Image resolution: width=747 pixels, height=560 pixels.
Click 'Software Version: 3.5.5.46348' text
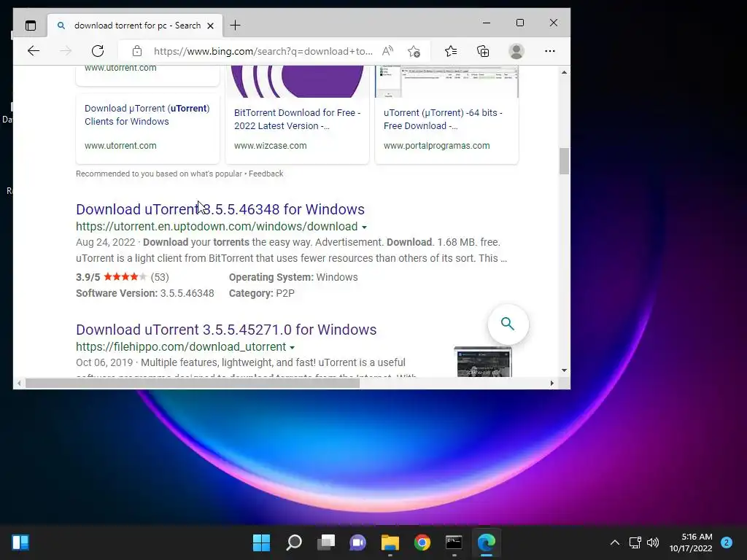click(x=145, y=293)
